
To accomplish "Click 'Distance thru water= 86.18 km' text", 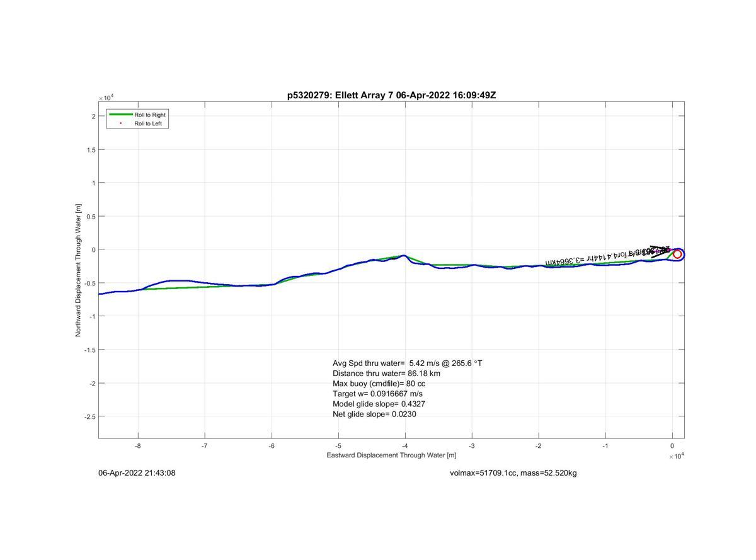I will point(386,374).
